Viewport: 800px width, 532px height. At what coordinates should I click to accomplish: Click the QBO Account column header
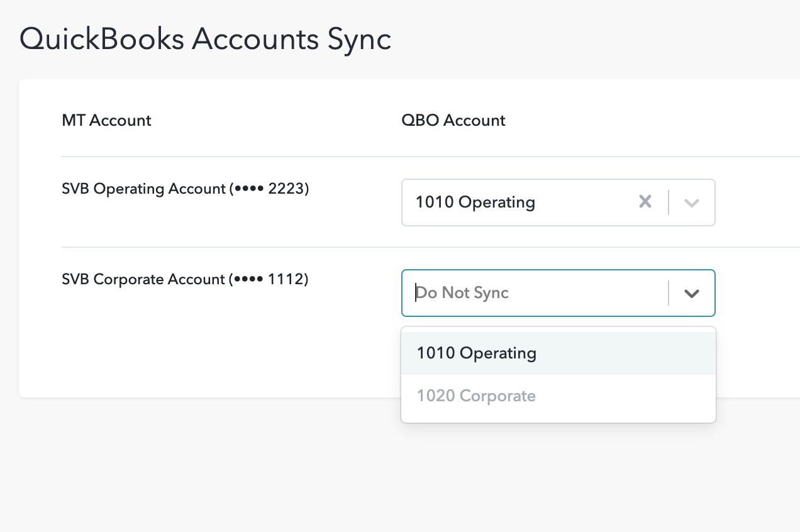[x=453, y=120]
